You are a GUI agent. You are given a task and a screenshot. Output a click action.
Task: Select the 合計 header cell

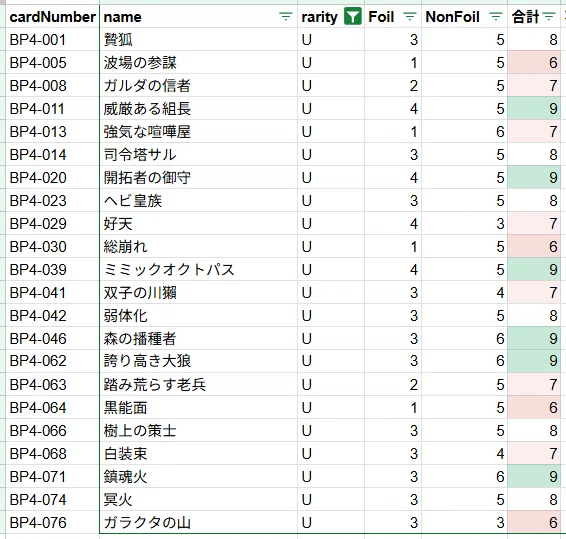(x=534, y=17)
